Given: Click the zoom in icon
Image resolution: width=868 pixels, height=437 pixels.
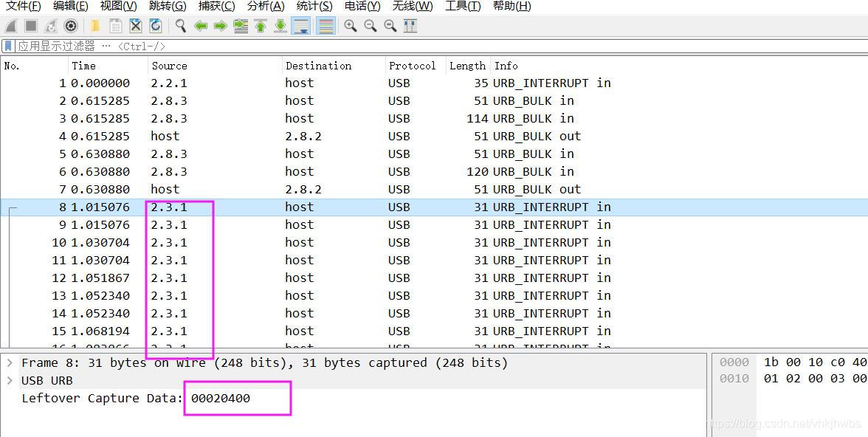Looking at the screenshot, I should coord(351,26).
